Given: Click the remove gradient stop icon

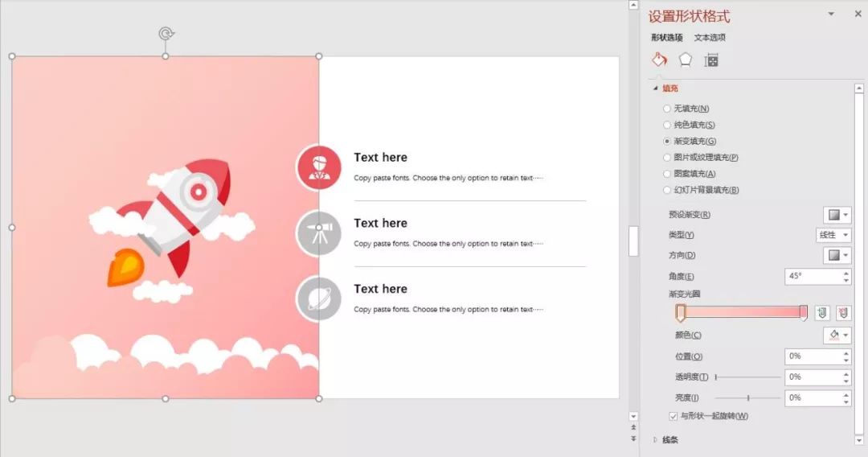Looking at the screenshot, I should [843, 313].
